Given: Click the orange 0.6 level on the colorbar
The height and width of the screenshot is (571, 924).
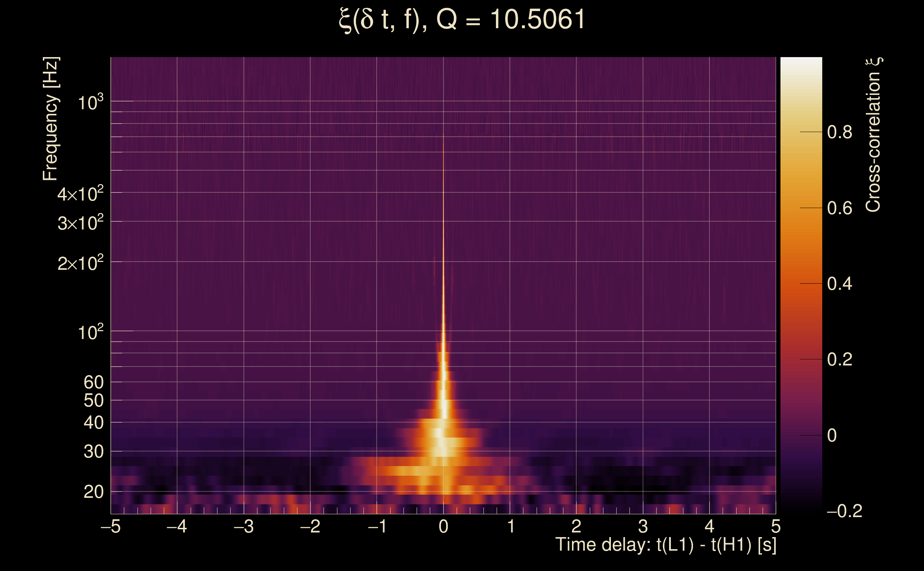Looking at the screenshot, I should (801, 208).
